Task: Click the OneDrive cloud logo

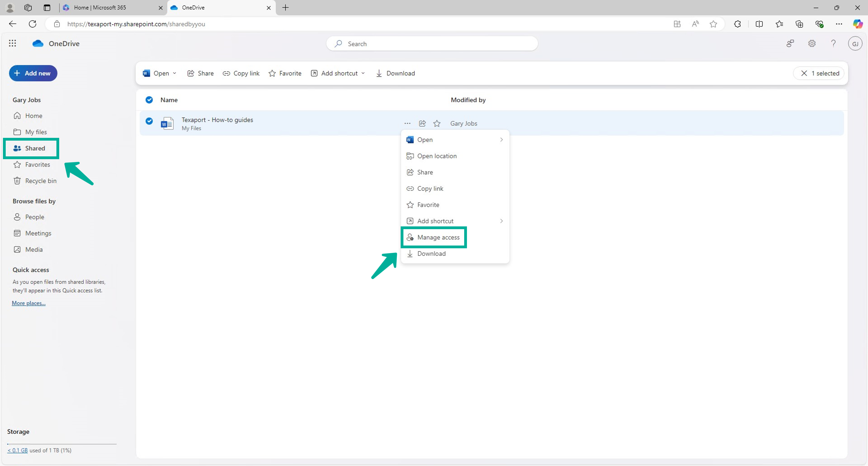Action: pyautogui.click(x=38, y=43)
